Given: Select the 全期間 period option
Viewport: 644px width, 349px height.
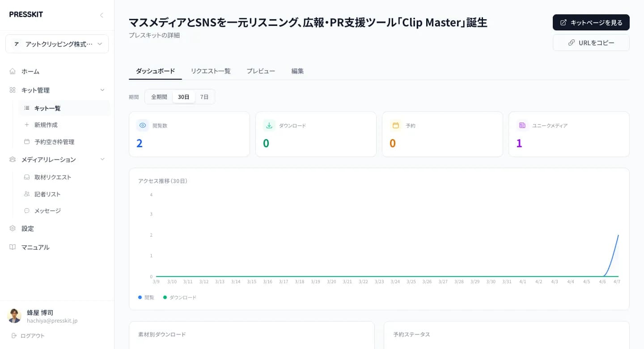Looking at the screenshot, I should [x=159, y=97].
